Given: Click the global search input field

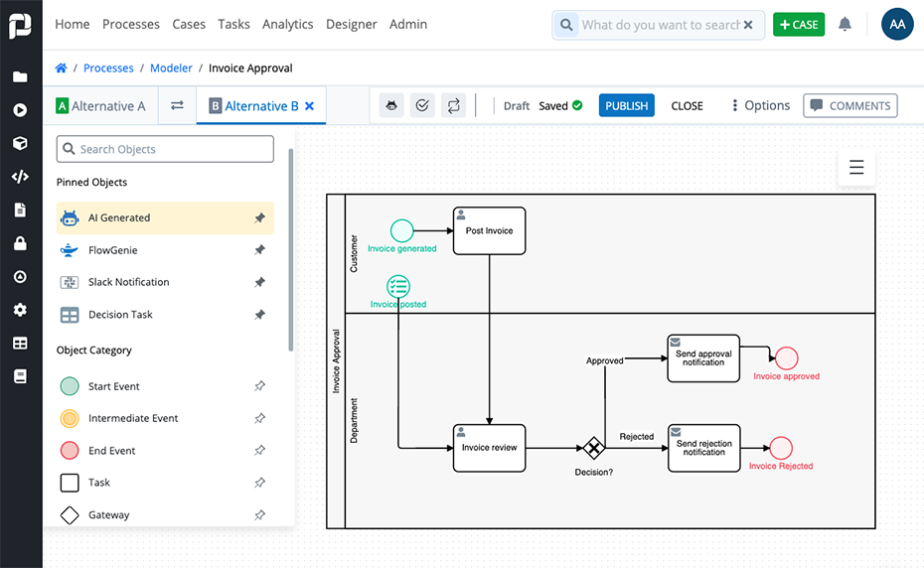Looking at the screenshot, I should click(x=660, y=25).
